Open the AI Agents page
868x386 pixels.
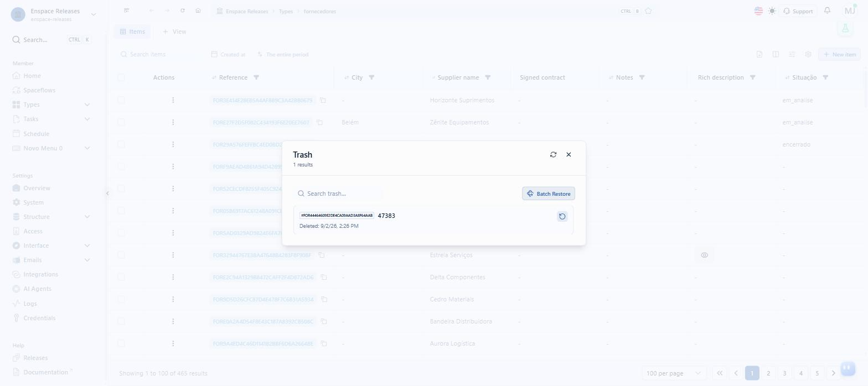37,289
